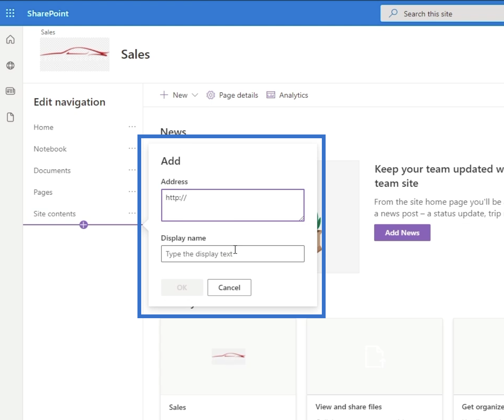
Task: Open ellipsis menu for Home link
Action: 132,127
